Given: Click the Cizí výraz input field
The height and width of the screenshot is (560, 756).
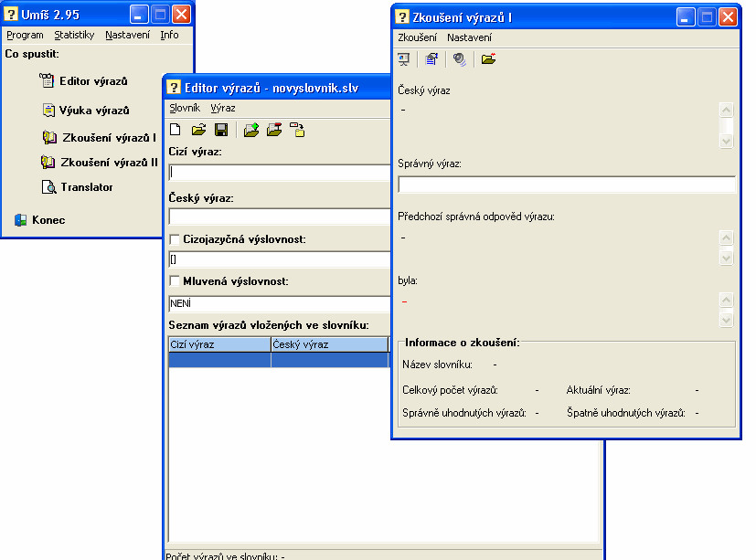Looking at the screenshot, I should point(279,173).
